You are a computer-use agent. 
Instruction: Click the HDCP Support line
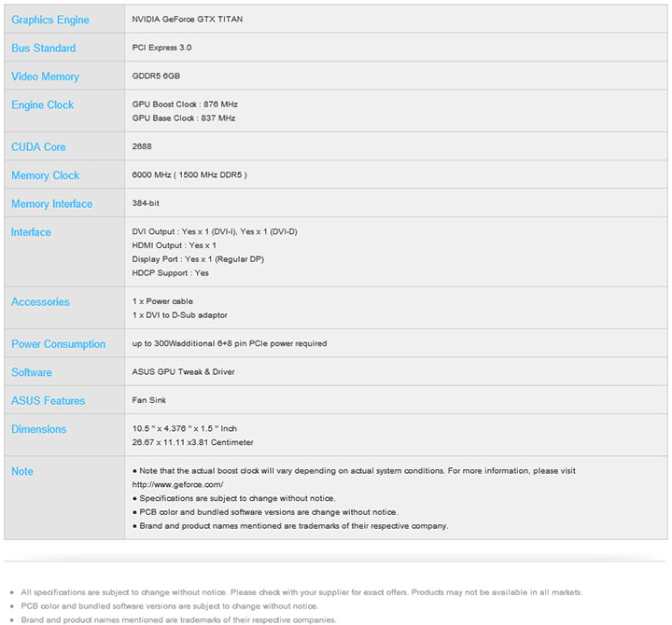coord(171,273)
